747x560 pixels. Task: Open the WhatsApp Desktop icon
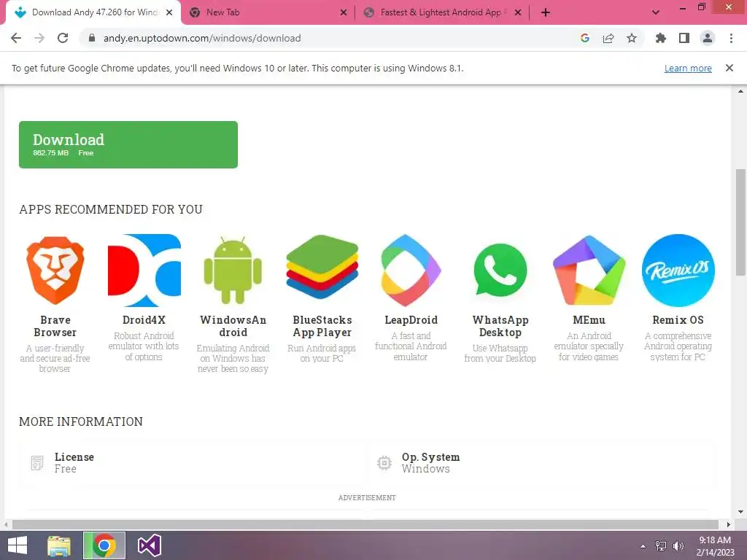tap(500, 270)
